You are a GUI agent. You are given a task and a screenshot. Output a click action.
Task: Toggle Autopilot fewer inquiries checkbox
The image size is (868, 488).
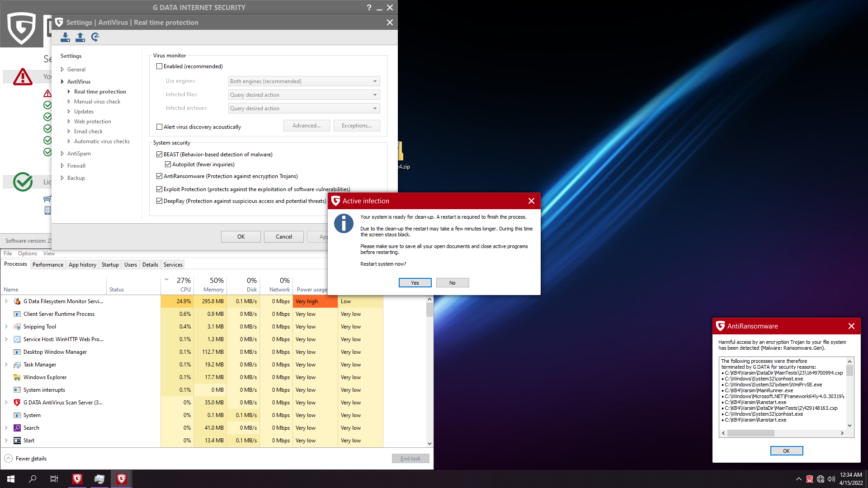pos(168,164)
